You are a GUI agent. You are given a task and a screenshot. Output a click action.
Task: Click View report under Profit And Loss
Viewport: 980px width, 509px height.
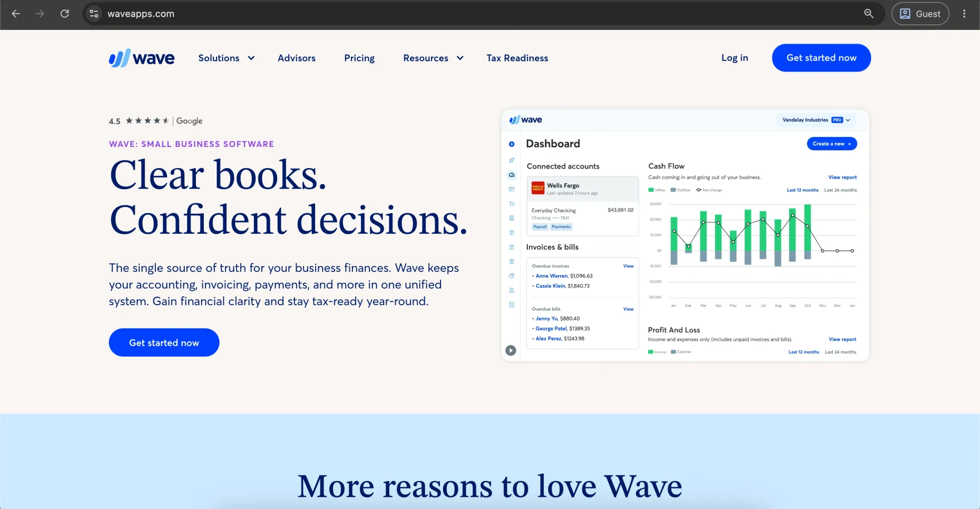pyautogui.click(x=842, y=339)
